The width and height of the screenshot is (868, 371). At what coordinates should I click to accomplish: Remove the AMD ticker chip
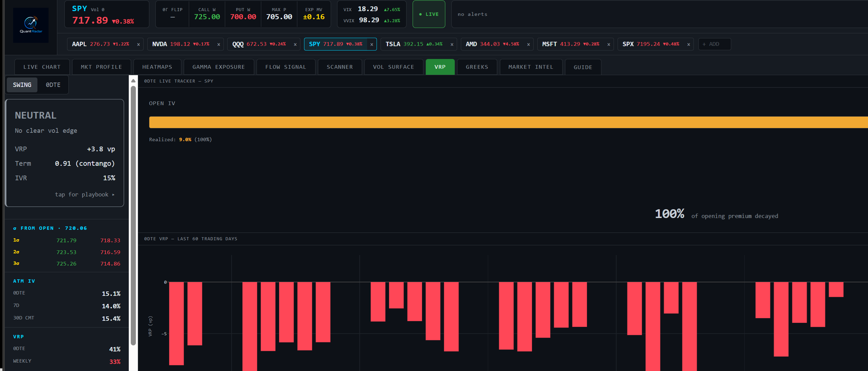click(x=528, y=44)
